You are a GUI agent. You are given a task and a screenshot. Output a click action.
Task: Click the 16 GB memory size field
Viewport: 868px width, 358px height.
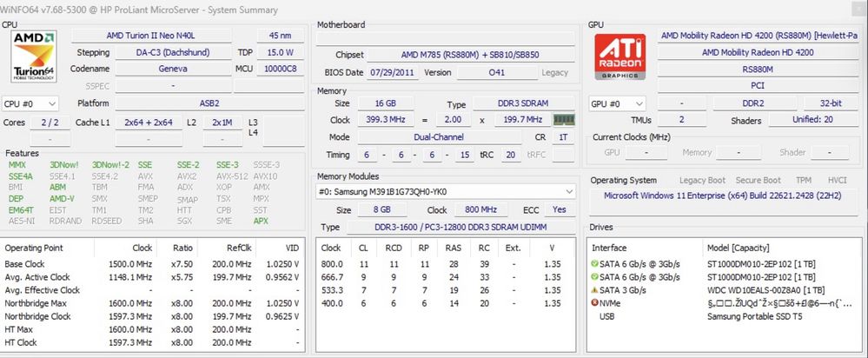pos(386,103)
